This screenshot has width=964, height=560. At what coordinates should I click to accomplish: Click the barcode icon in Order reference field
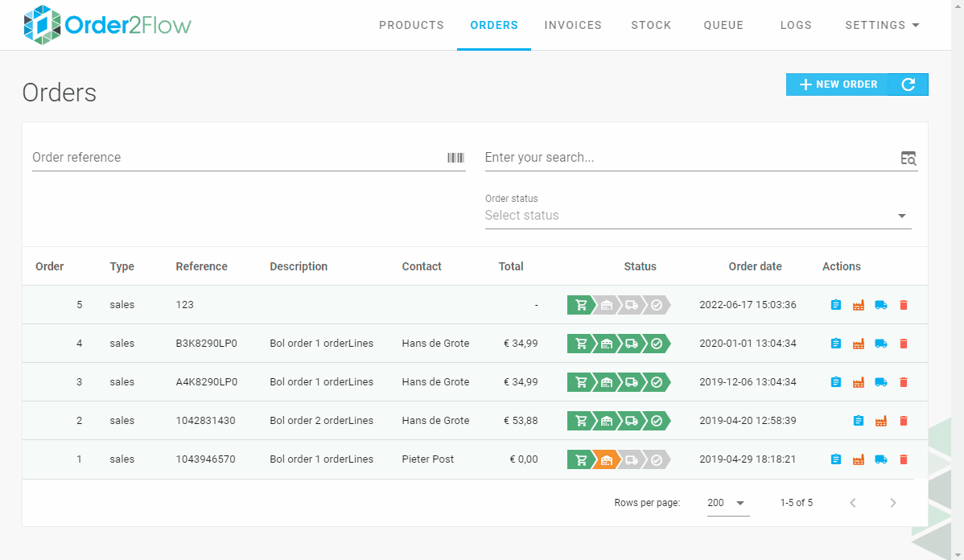455,158
